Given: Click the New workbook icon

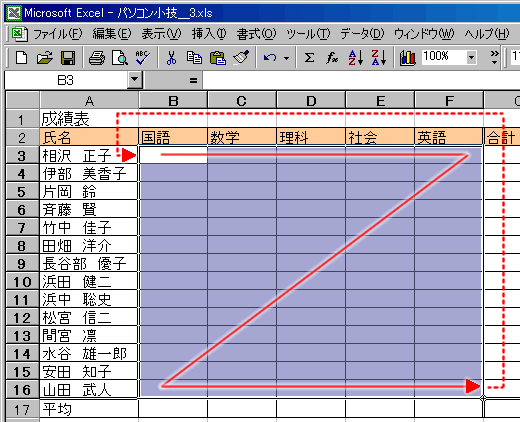Looking at the screenshot, I should (22, 58).
